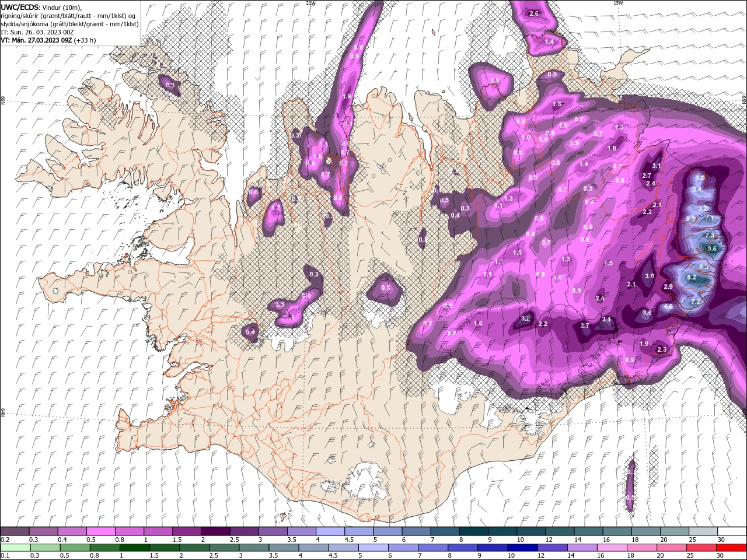Click the 20W longitude label
747x560 pixels.
[310, 3]
